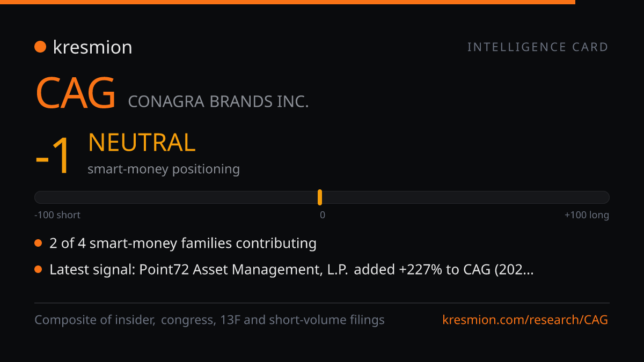This screenshot has height=362, width=644.
Task: Click the 2 of 4 smart-money families text
Action: (183, 243)
